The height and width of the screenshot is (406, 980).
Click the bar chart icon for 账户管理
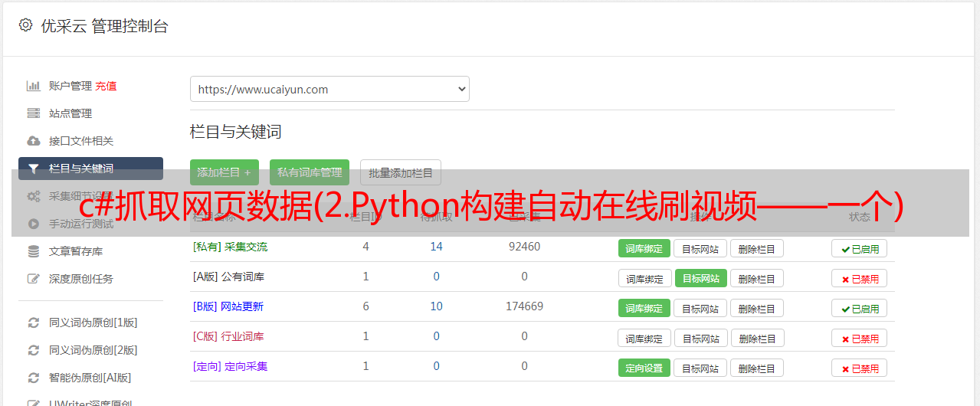(33, 86)
